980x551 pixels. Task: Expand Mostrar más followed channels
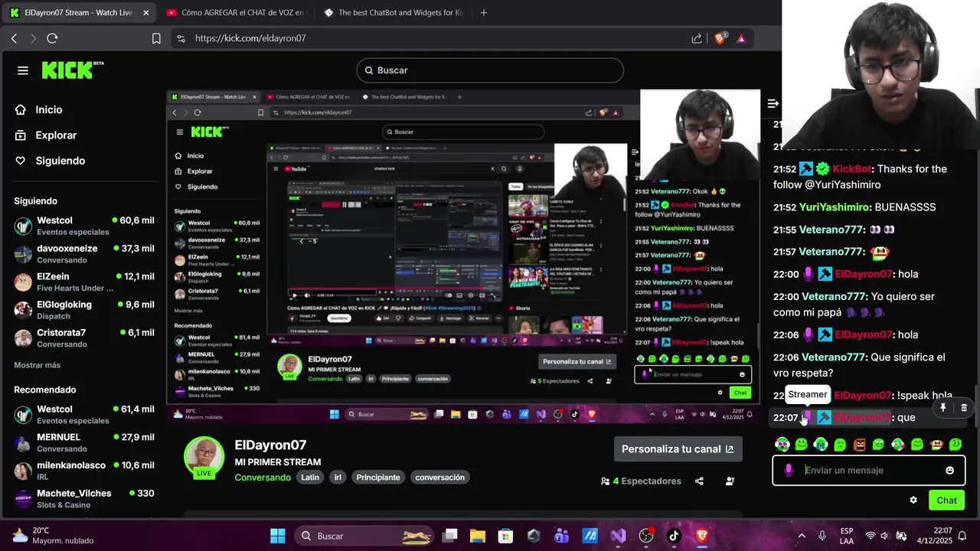coord(37,365)
